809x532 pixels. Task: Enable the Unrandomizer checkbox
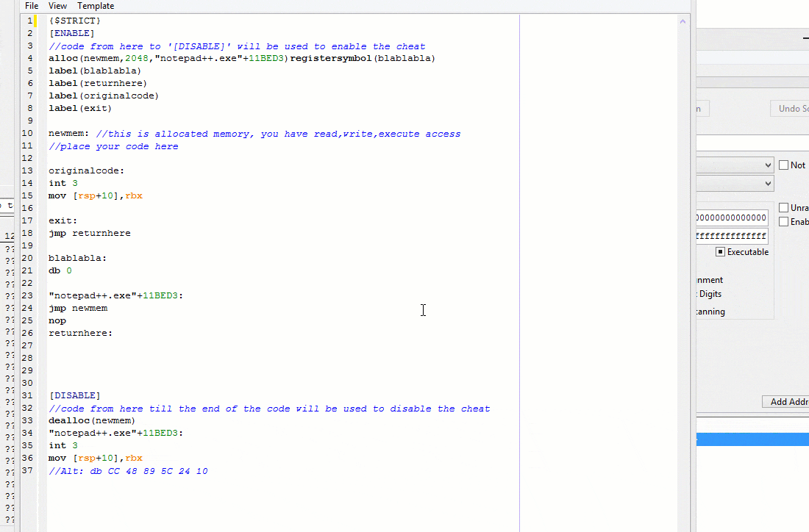click(783, 206)
